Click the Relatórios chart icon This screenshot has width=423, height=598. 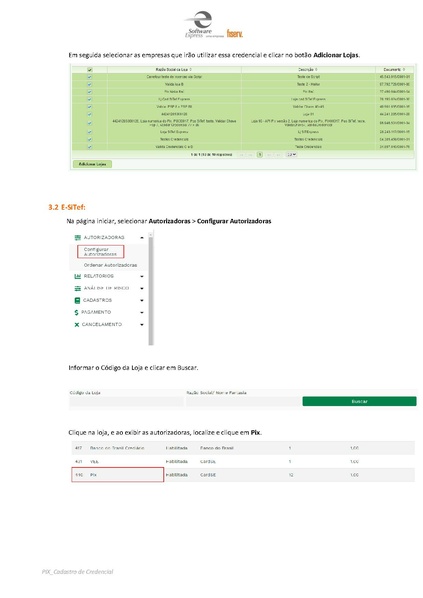click(x=78, y=276)
